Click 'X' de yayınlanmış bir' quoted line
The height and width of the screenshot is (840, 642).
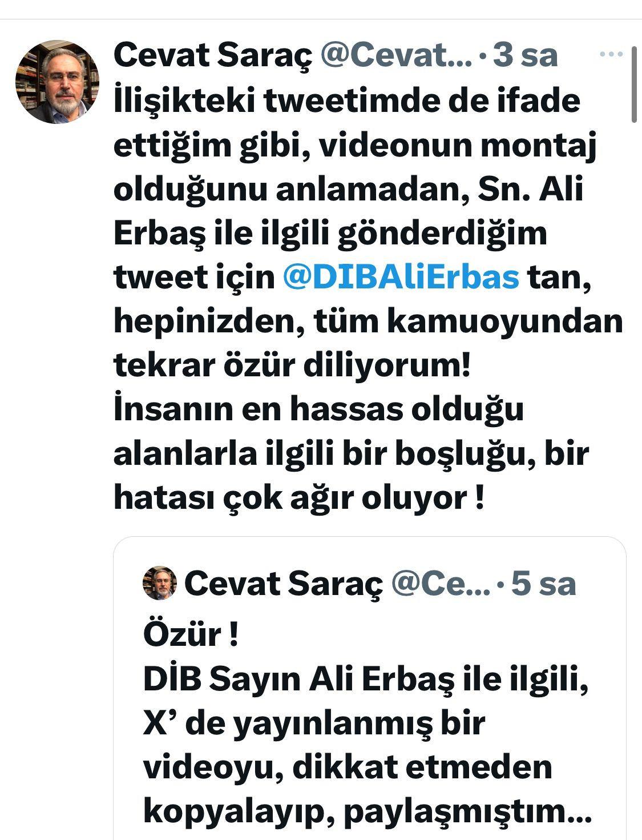[x=314, y=724]
